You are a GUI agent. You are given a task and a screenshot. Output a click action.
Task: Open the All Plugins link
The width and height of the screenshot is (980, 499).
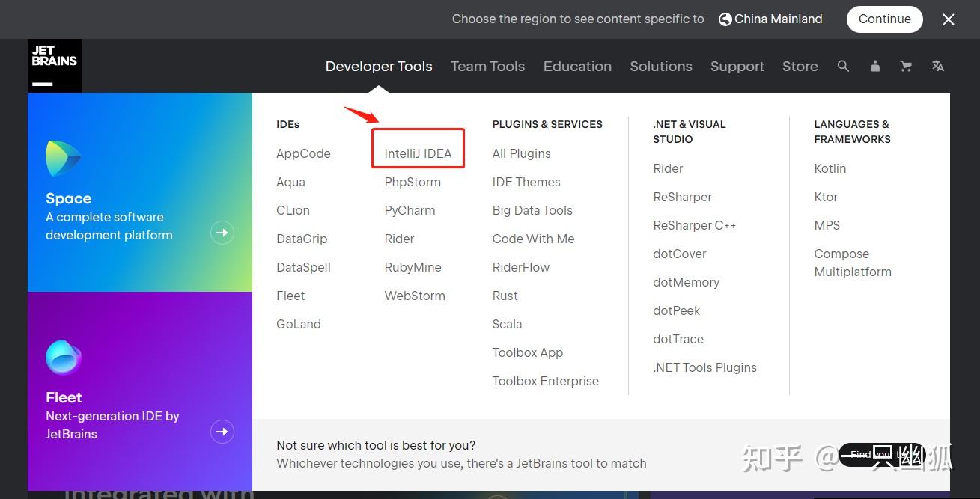click(x=521, y=153)
